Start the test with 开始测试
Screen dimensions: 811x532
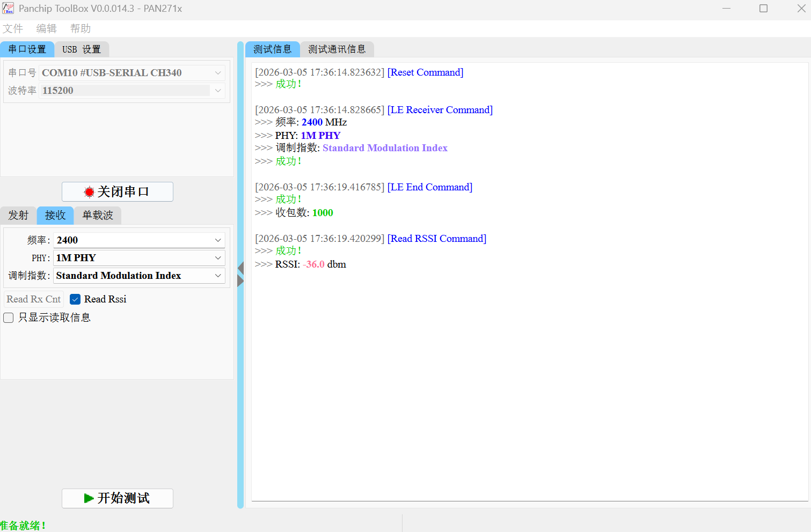pos(117,498)
